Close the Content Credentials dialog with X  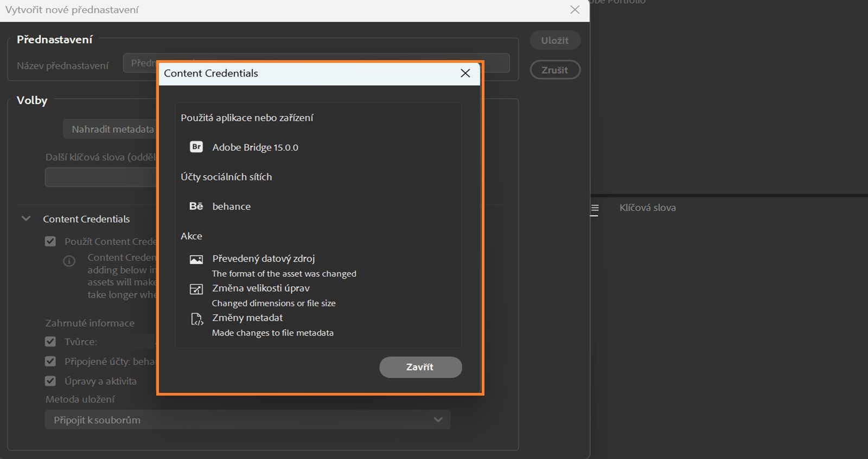(x=465, y=73)
